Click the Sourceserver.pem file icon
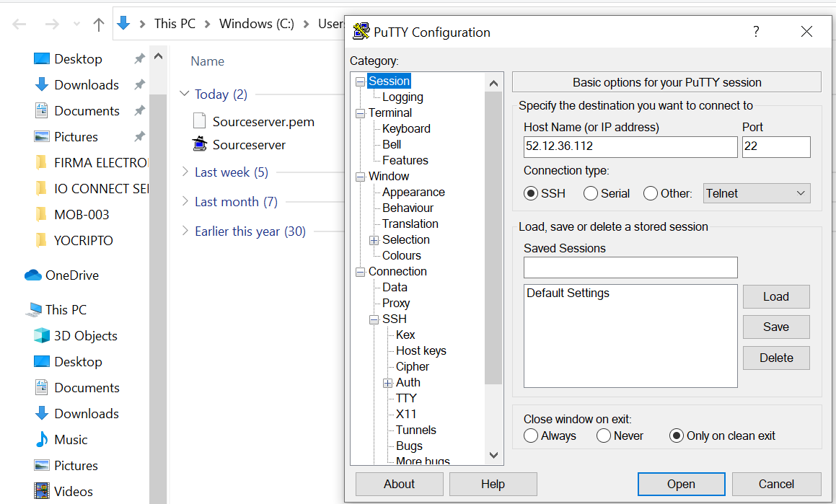 click(199, 121)
